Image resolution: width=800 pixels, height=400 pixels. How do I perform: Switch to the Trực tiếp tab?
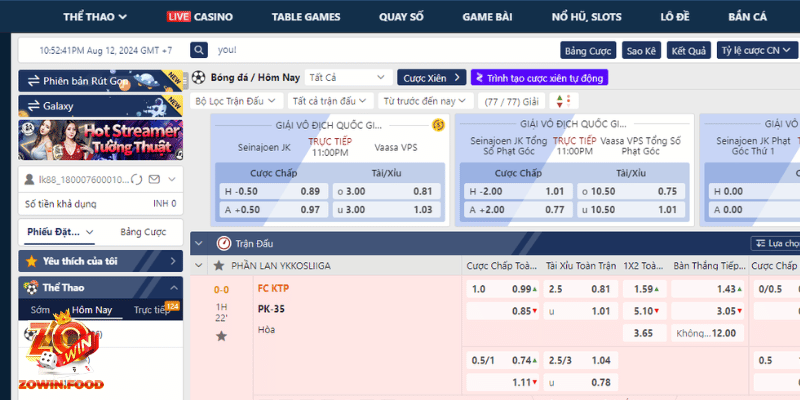point(151,311)
